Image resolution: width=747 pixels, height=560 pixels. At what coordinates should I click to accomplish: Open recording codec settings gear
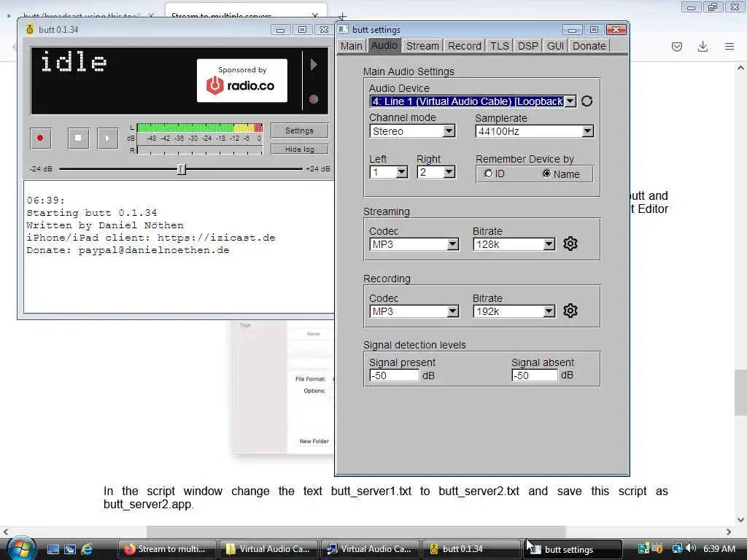point(570,311)
